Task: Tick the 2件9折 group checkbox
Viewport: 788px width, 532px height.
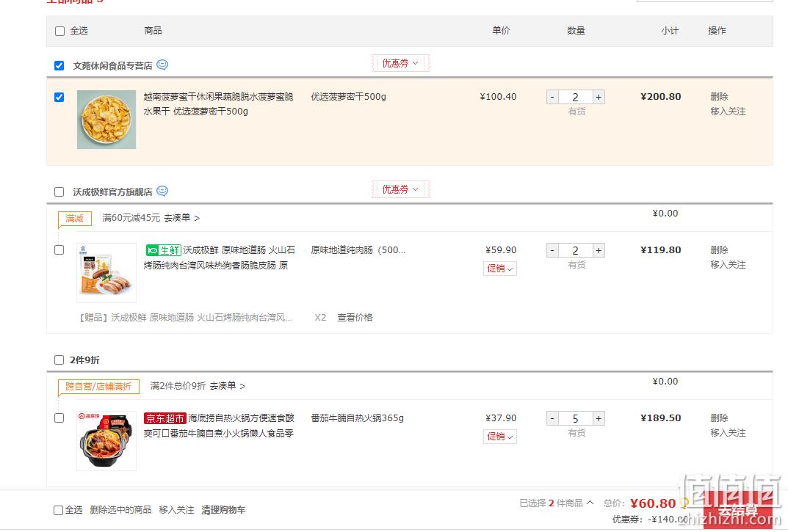Action: [x=59, y=360]
